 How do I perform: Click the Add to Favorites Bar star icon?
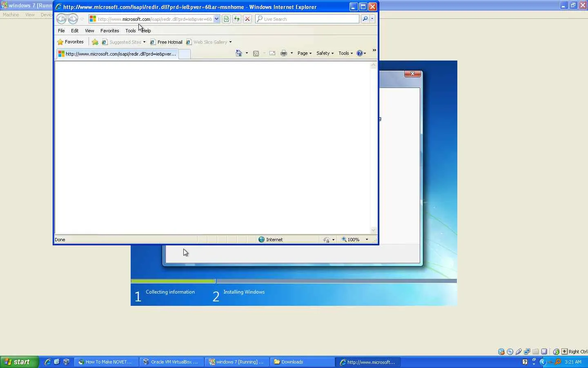(95, 42)
